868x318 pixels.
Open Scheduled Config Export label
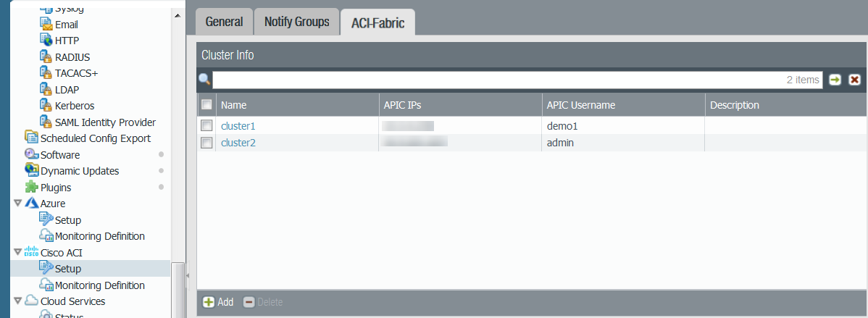96,138
